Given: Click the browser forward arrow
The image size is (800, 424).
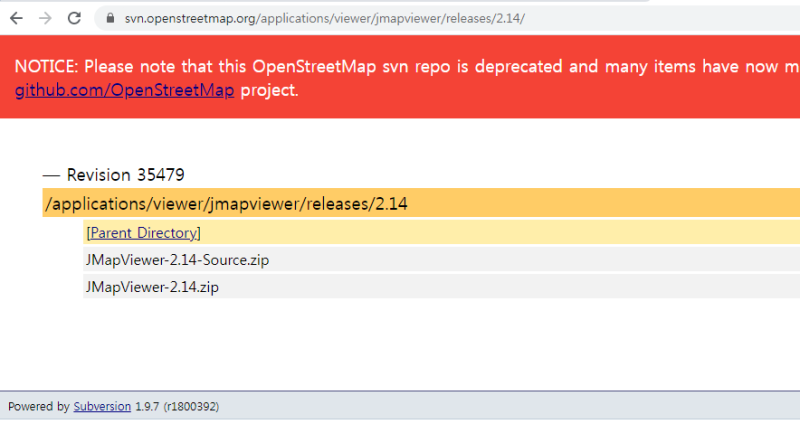Looking at the screenshot, I should tap(45, 18).
